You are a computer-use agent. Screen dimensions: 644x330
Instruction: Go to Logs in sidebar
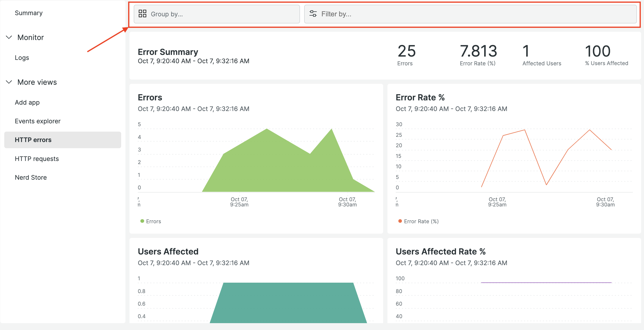[22, 58]
